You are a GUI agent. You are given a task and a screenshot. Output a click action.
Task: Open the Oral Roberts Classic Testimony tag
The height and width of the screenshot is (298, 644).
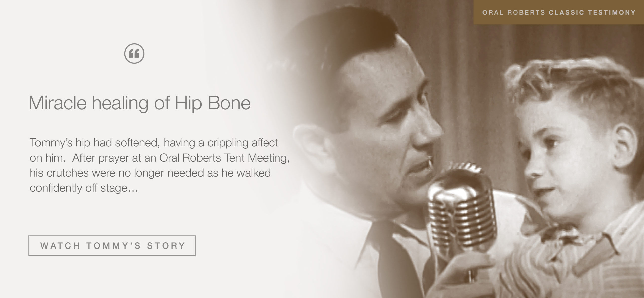(558, 12)
